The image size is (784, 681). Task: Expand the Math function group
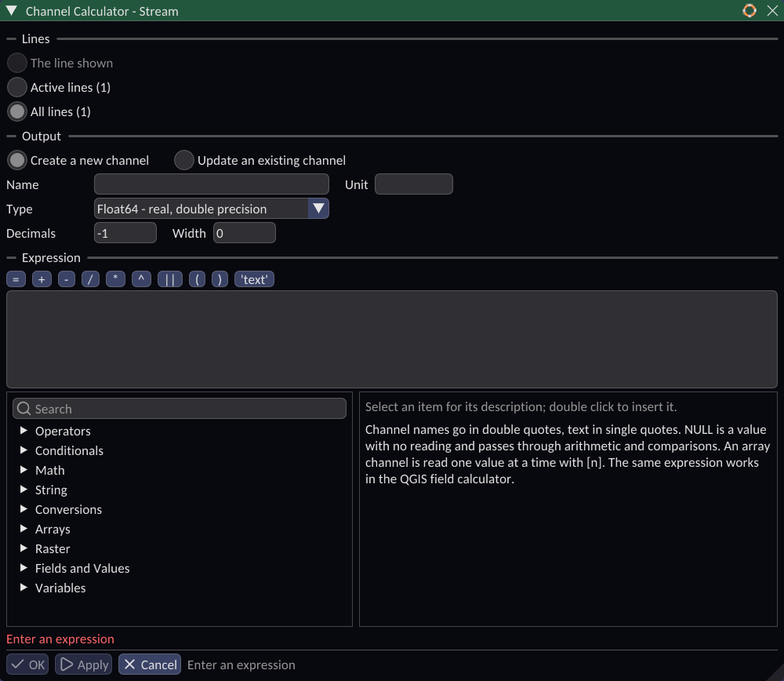pos(24,469)
